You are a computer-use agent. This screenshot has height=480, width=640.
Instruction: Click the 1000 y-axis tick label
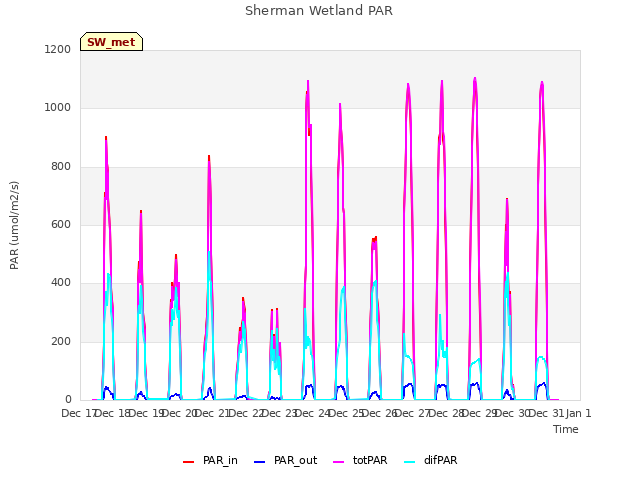pyautogui.click(x=58, y=108)
